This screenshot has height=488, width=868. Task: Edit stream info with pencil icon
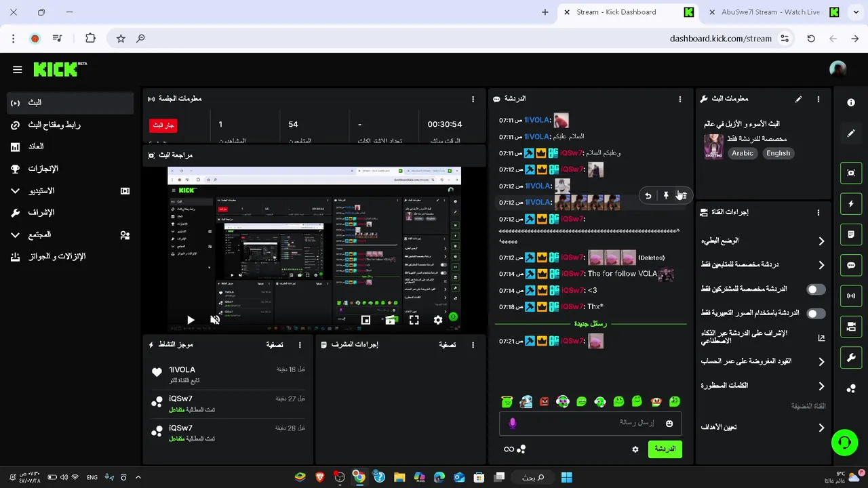click(x=798, y=99)
